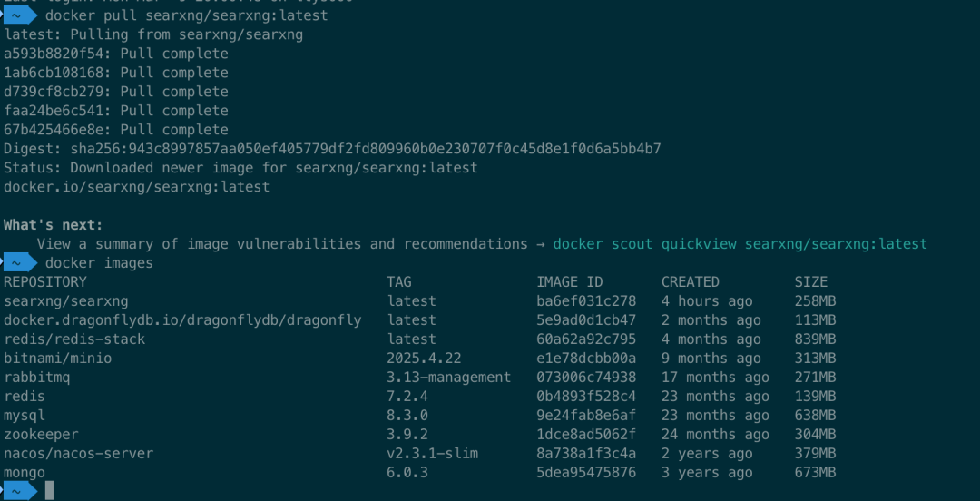
Task: Select the 'latest: Pulling from searxng/searxng' line
Action: [153, 34]
